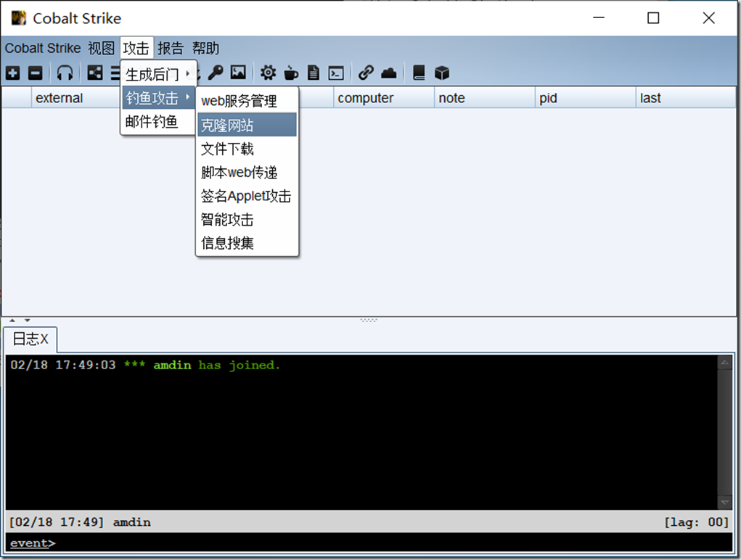Sort by the last column header
This screenshot has width=741, height=560.
click(x=686, y=98)
